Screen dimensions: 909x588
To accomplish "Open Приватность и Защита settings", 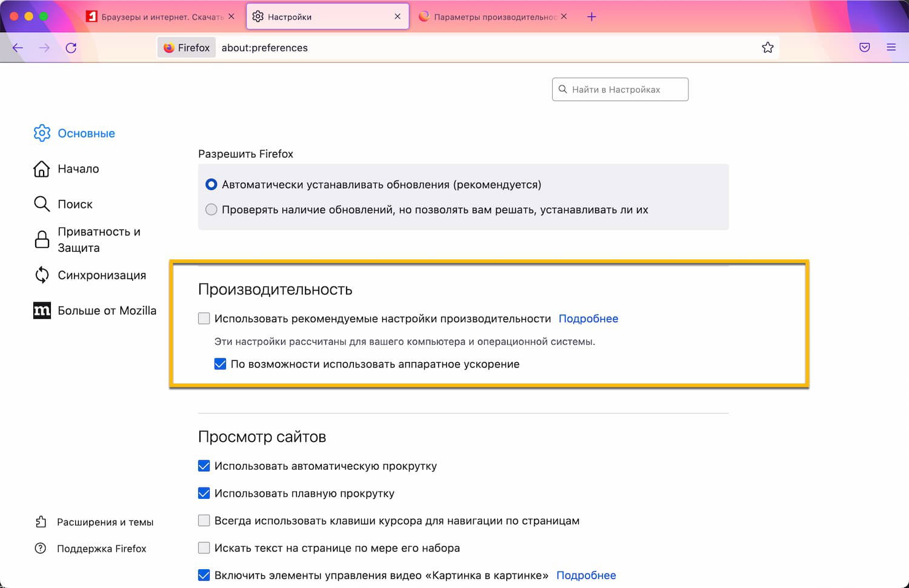I will tap(98, 240).
